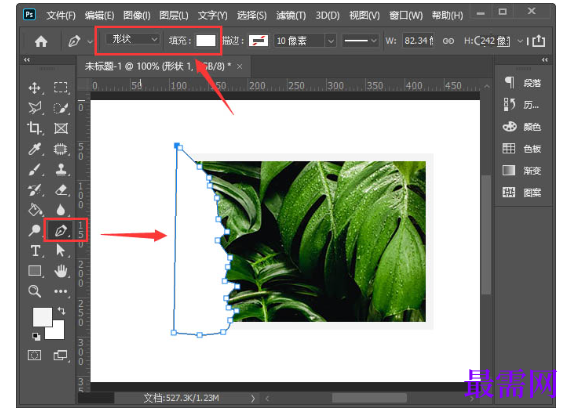Collapse the left toolbox double-arrow
576x415 pixels.
(x=26, y=59)
